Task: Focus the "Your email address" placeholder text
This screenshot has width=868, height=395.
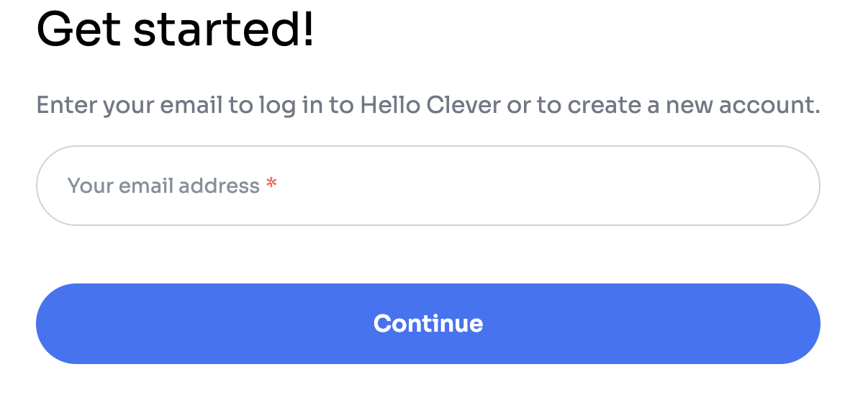Action: 163,186
